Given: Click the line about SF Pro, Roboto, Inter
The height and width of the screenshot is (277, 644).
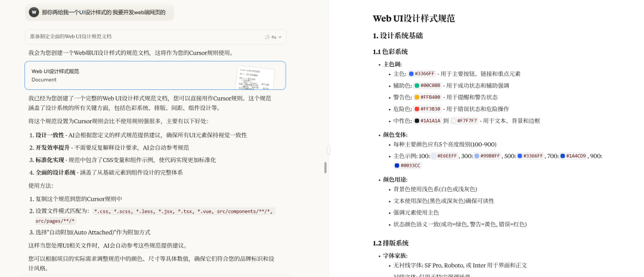Looking at the screenshot, I should (x=460, y=265).
